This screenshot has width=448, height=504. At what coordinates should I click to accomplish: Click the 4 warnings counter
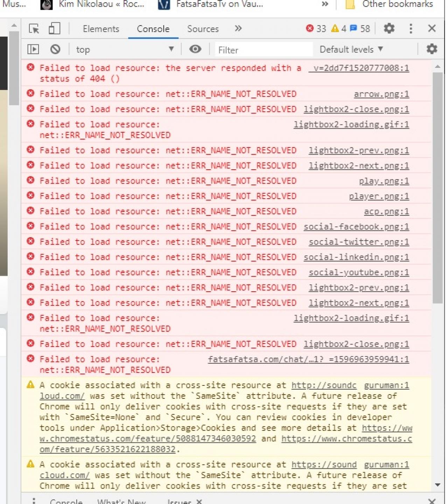coord(339,28)
